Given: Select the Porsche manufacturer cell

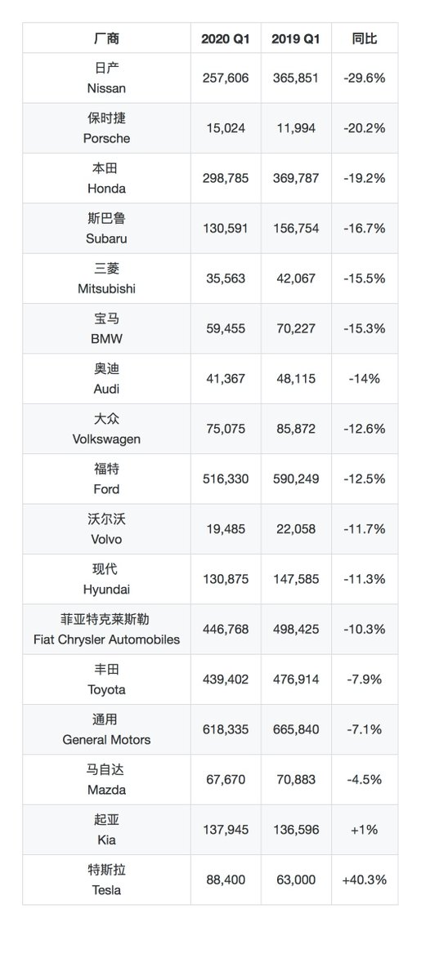Looking at the screenshot, I should pos(106,128).
